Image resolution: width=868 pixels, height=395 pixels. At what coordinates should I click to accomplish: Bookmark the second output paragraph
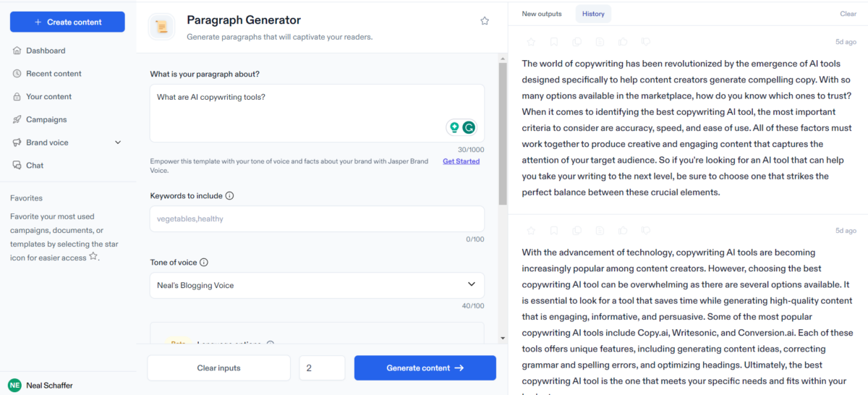point(553,231)
